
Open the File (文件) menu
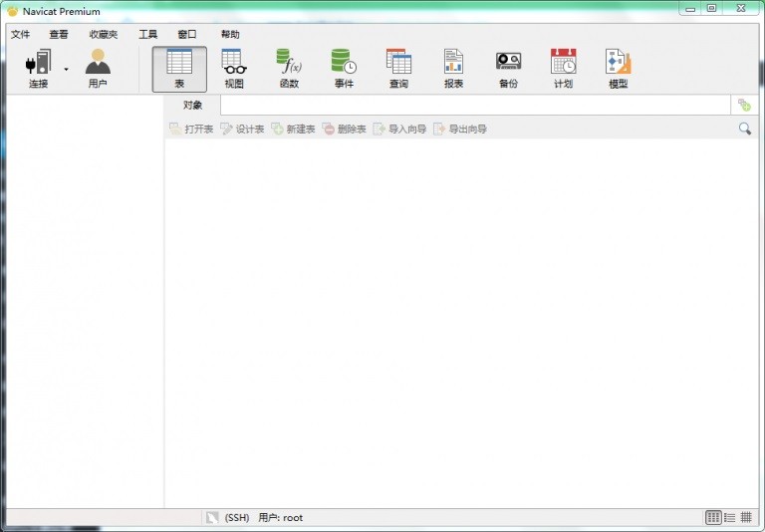click(x=21, y=34)
